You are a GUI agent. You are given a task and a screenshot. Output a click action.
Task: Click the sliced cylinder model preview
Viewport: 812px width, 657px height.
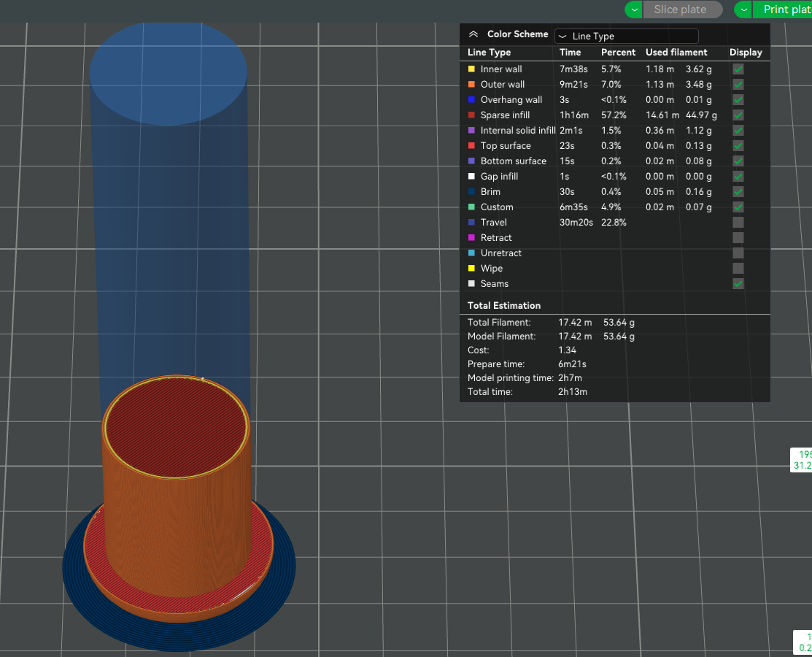coord(177,497)
